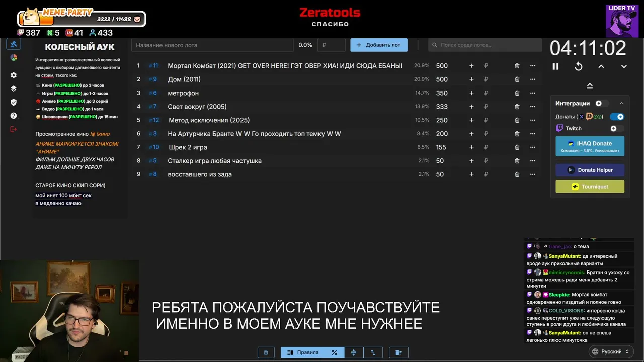
Task: Open the Русский language dropdown
Action: click(610, 351)
